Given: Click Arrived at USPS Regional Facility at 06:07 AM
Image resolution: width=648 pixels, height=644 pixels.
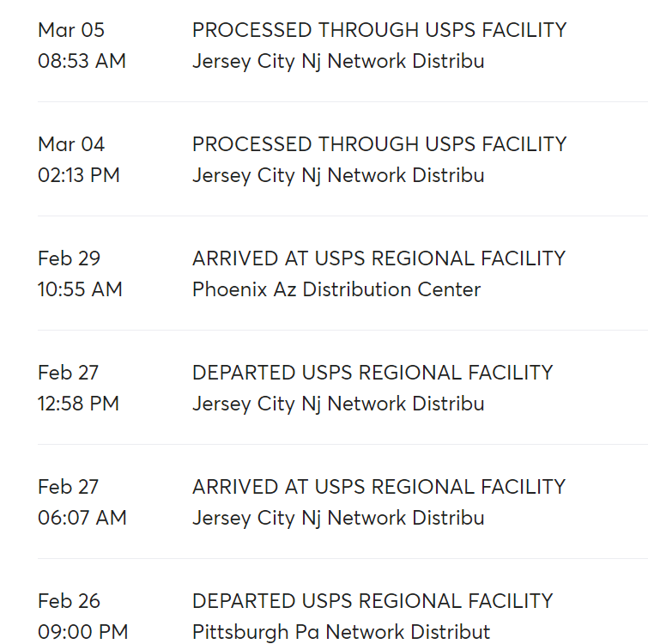Looking at the screenshot, I should point(379,487).
